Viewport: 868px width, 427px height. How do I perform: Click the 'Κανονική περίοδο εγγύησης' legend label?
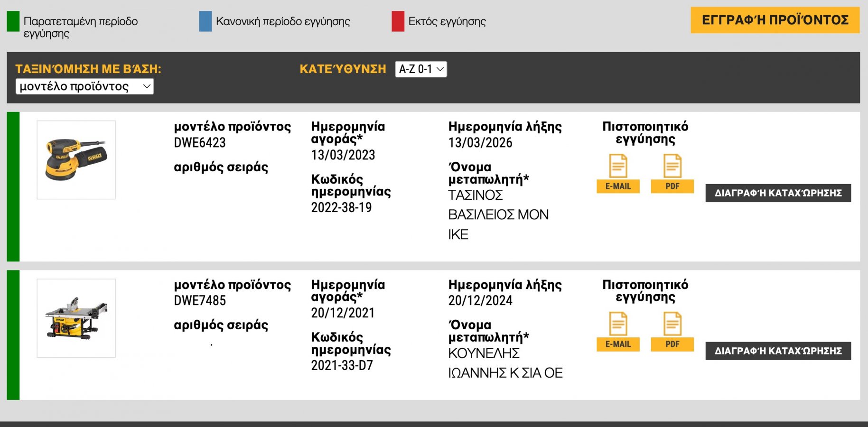coord(283,21)
